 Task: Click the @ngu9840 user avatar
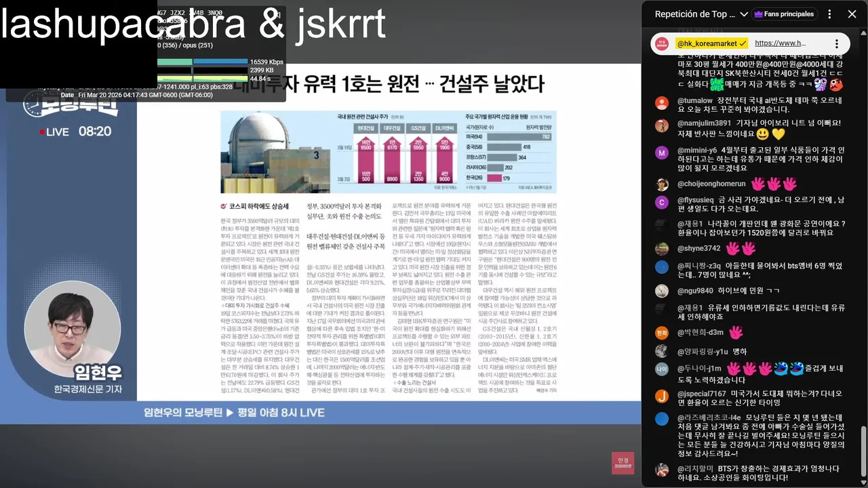click(662, 291)
